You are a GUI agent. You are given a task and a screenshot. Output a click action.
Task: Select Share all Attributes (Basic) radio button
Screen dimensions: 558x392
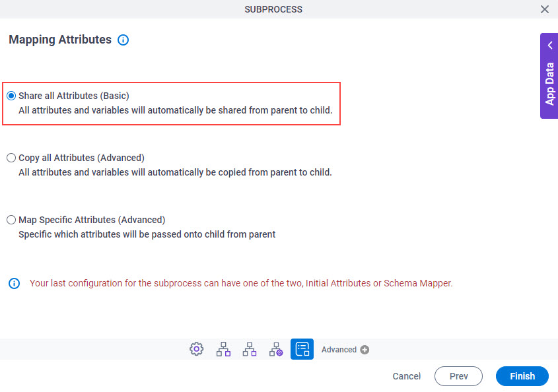11,96
